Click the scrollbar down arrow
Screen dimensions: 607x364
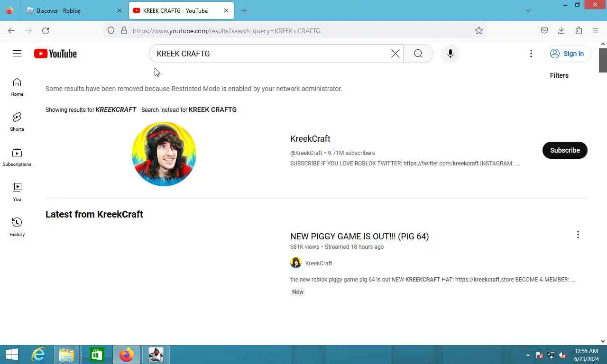point(603,341)
